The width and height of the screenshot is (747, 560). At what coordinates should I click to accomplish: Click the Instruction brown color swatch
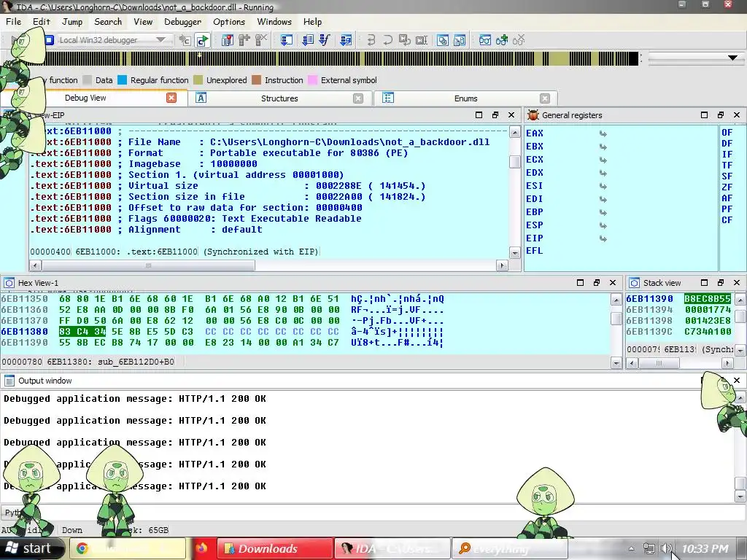tap(256, 80)
